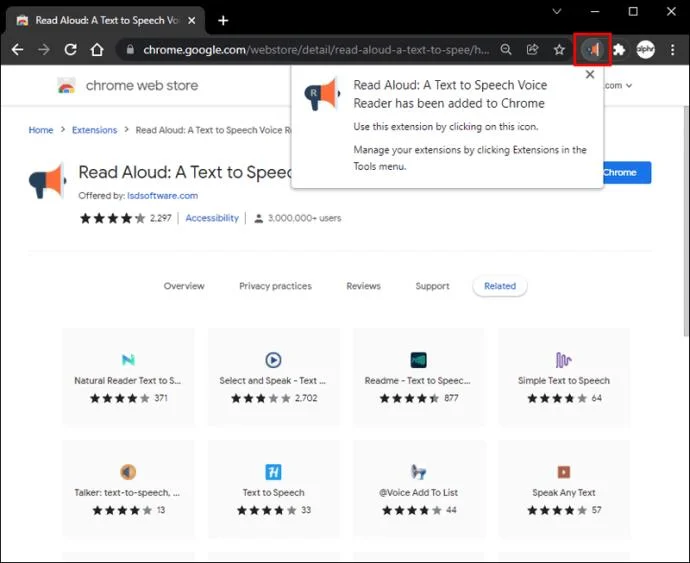Screen dimensions: 690x563
Task: Open Speak Any Text card
Action: click(564, 489)
